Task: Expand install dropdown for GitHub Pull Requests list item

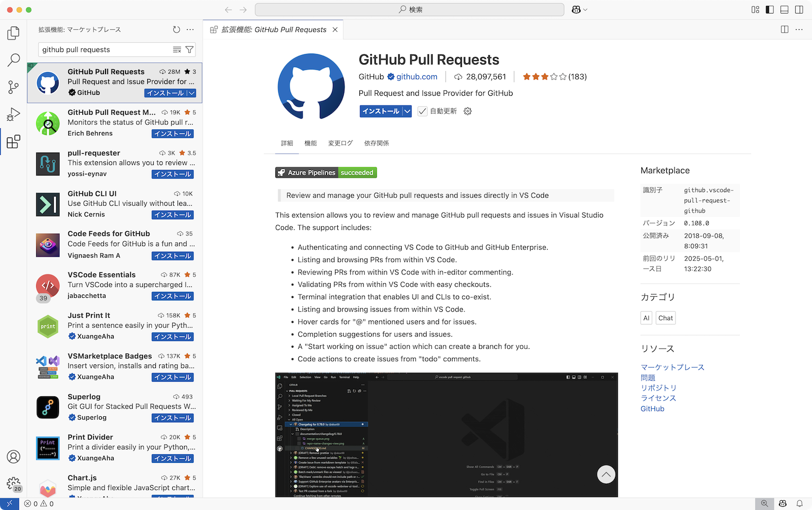Action: (x=191, y=93)
